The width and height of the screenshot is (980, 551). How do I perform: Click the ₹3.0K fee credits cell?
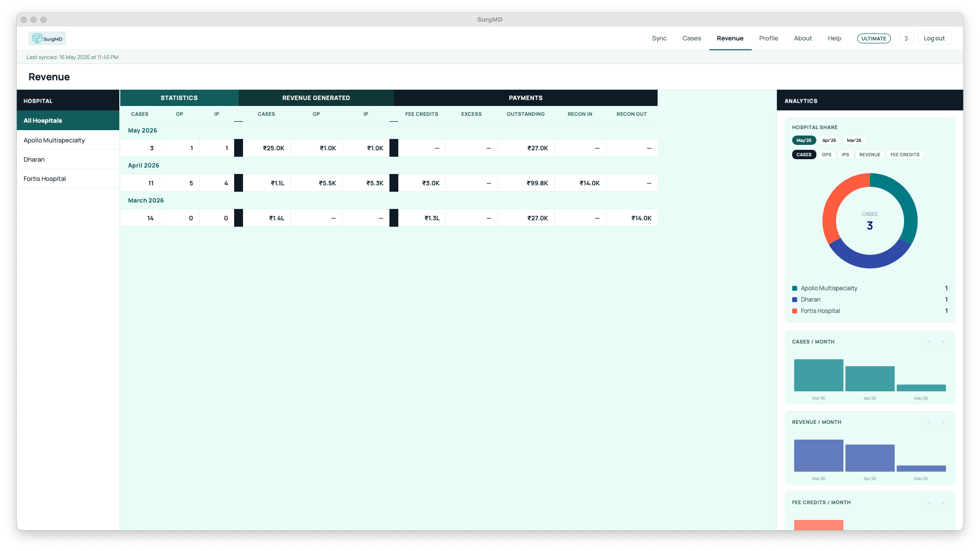pos(422,183)
